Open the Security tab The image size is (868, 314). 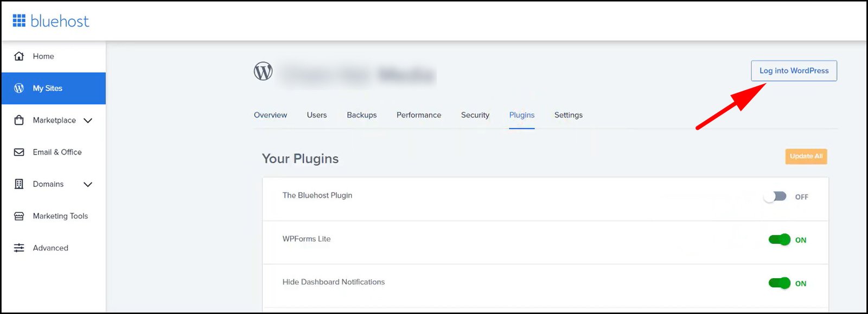(x=475, y=115)
